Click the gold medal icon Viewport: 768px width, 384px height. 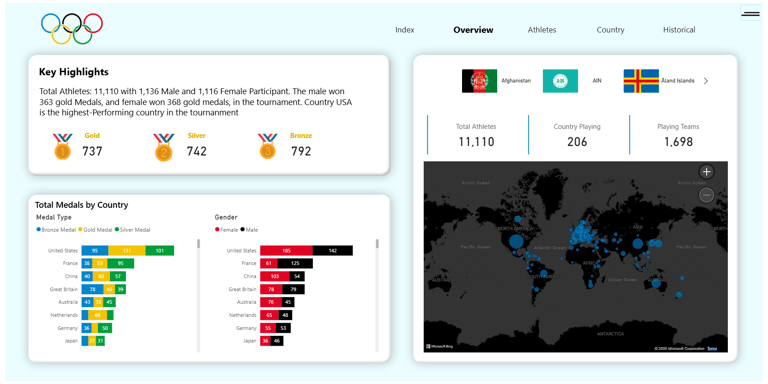click(x=62, y=146)
